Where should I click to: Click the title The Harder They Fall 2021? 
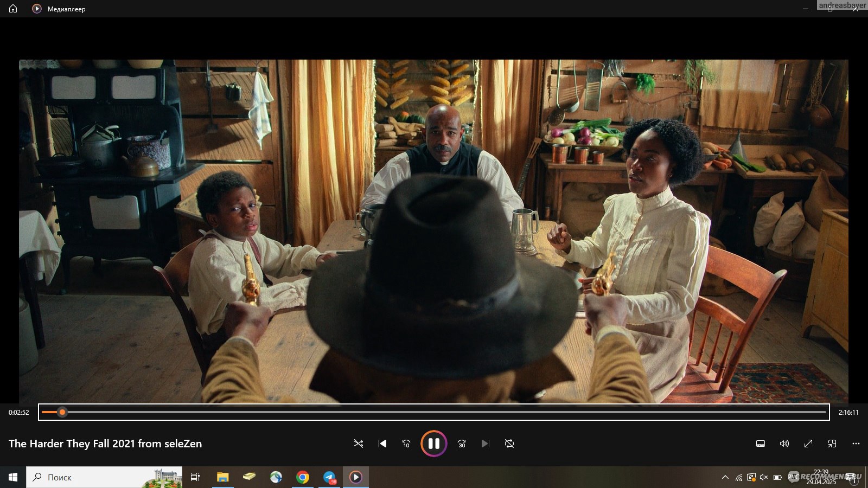(72, 444)
